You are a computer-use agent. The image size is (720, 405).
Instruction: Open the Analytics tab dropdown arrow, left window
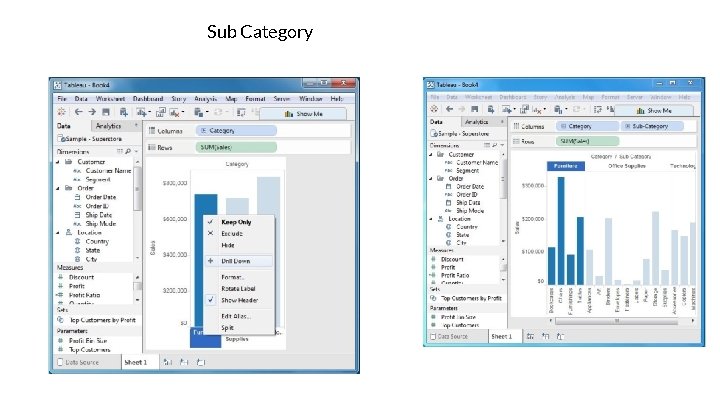(136, 125)
